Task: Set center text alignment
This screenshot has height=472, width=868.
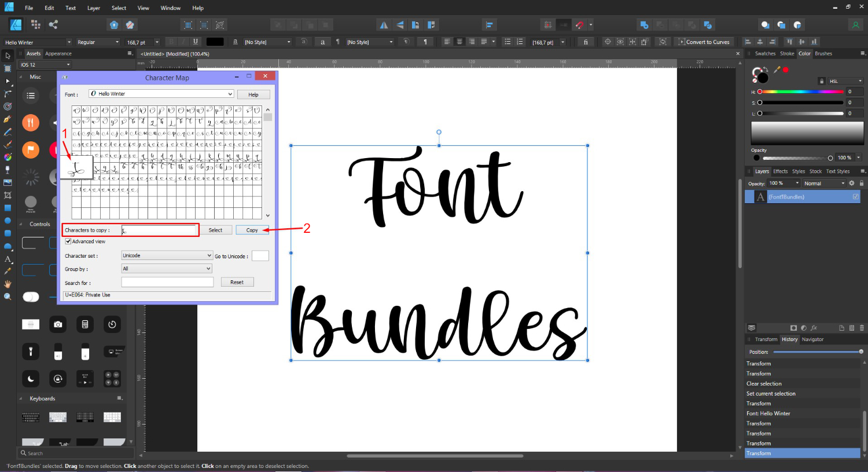Action: [x=459, y=42]
